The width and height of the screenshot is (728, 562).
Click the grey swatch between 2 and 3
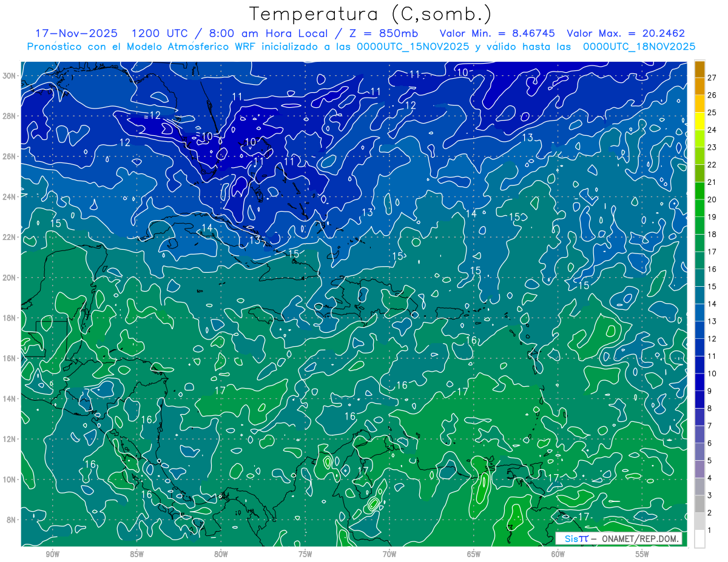(x=699, y=504)
